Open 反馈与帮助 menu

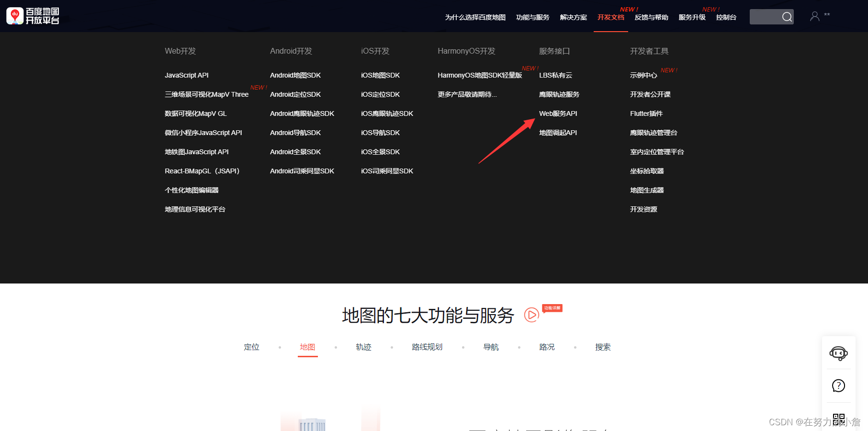click(x=651, y=17)
